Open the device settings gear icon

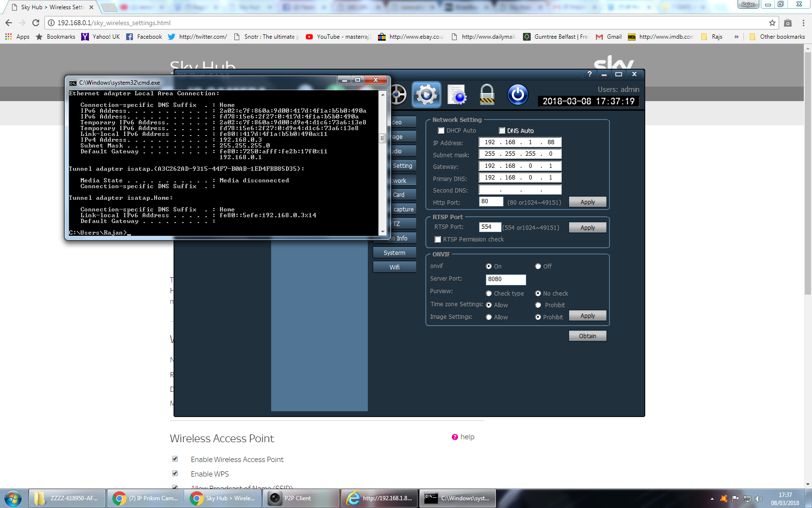tap(426, 94)
